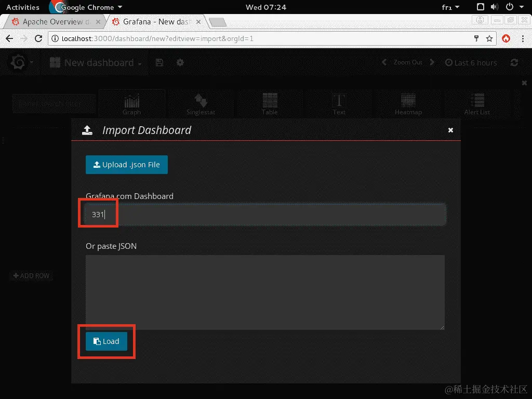Open the power system menu
532x399 pixels.
pyautogui.click(x=514, y=7)
